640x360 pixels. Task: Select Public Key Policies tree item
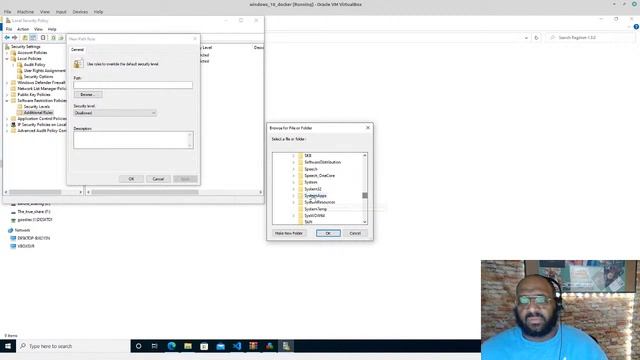tap(34, 95)
